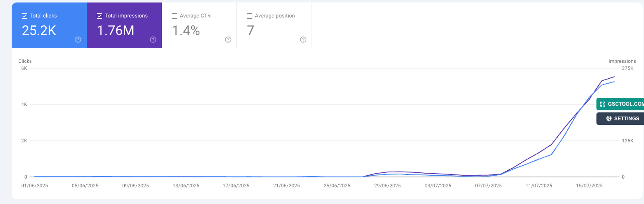
Task: Click the 29/06/2025 date axis label
Action: click(x=387, y=186)
